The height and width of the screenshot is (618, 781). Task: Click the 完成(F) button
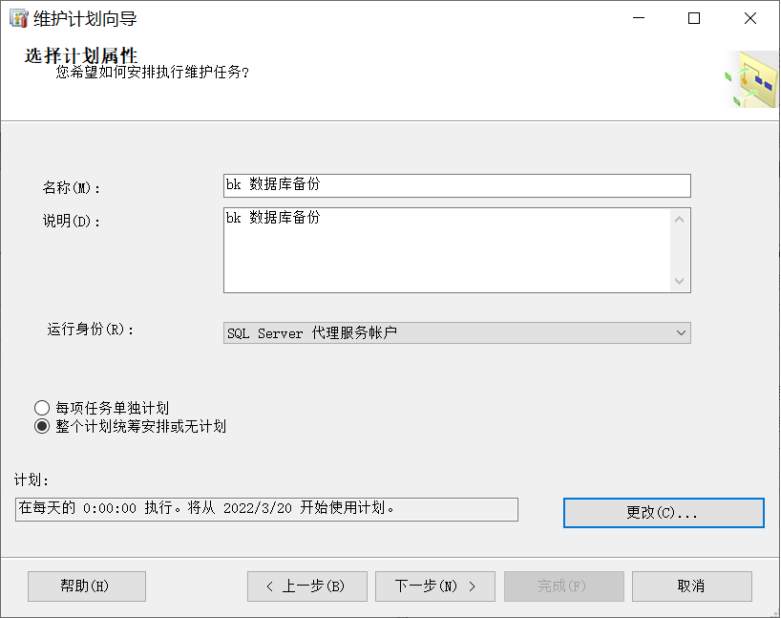pyautogui.click(x=564, y=586)
